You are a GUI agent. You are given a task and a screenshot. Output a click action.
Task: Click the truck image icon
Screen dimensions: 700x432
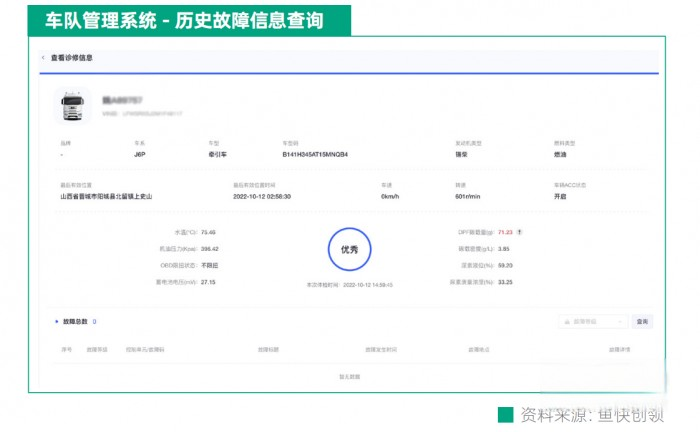pyautogui.click(x=72, y=105)
